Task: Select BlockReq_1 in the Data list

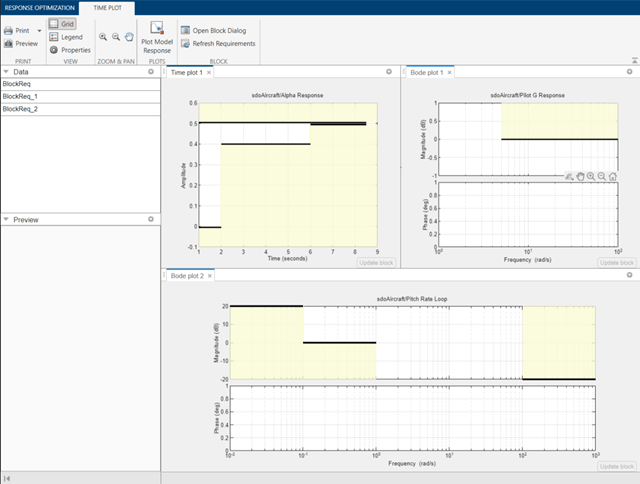Action: [x=20, y=97]
